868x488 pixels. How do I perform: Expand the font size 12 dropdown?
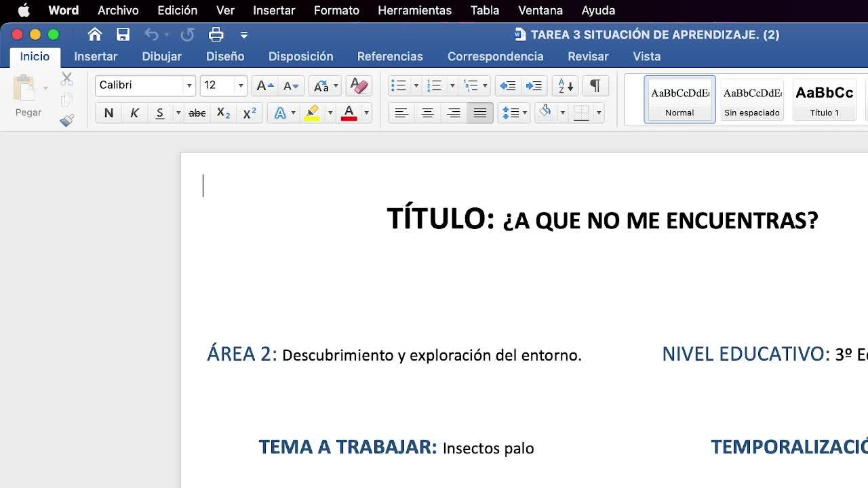[x=240, y=85]
